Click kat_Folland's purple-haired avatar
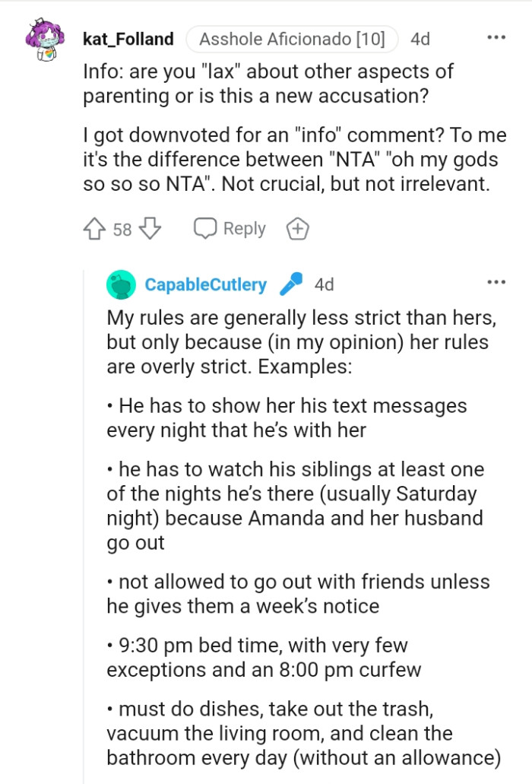Screen dimensions: 532x784 (45, 37)
